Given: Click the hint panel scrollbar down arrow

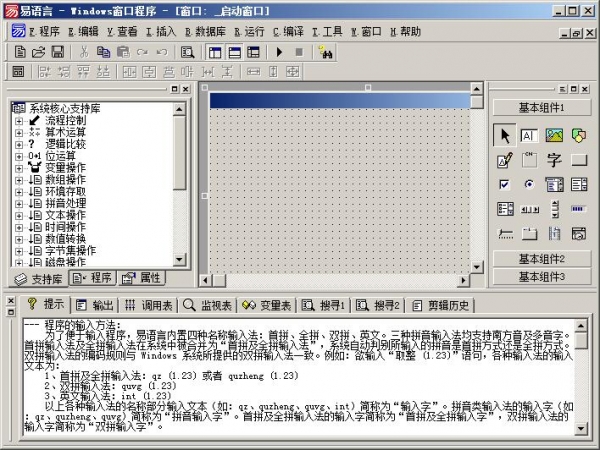Looking at the screenshot, I should 581,428.
